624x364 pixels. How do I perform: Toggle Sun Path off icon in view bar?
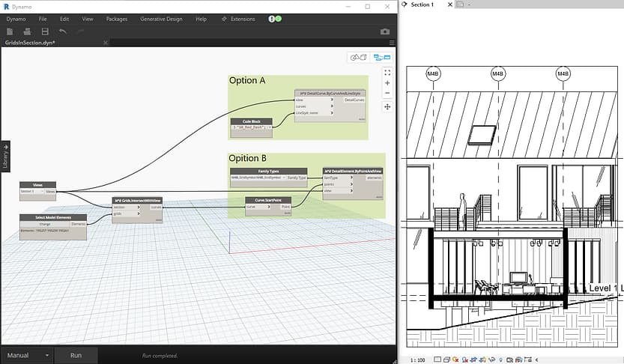(x=455, y=360)
